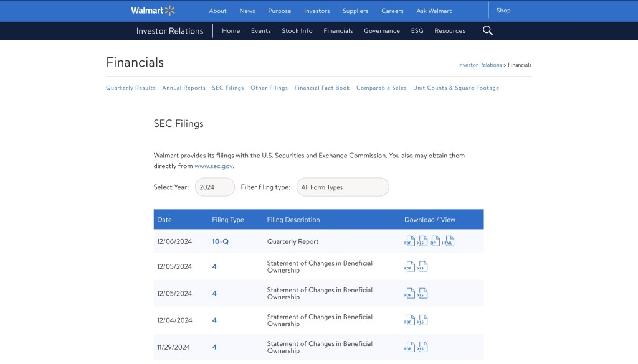The image size is (638, 364).
Task: View HTML version of 10-Q Quarterly Report
Action: 449,241
